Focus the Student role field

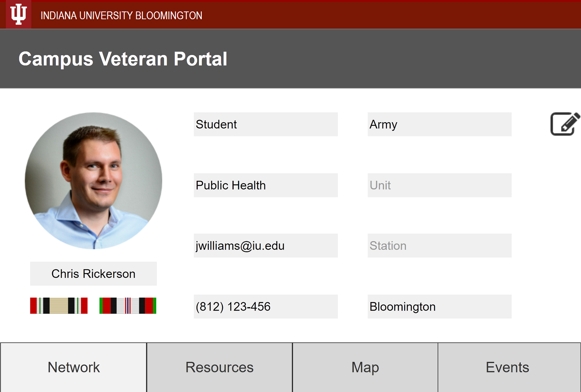coord(266,124)
